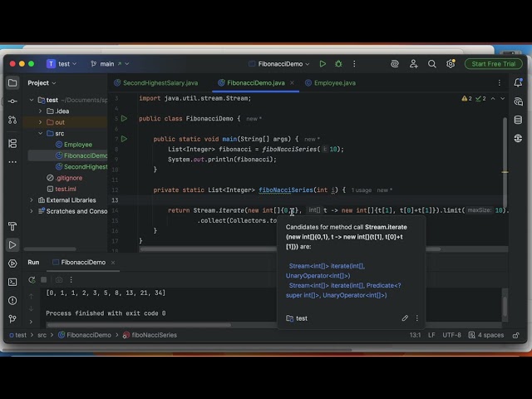Open popup more options menu
The height and width of the screenshot is (399, 532).
coord(417,318)
